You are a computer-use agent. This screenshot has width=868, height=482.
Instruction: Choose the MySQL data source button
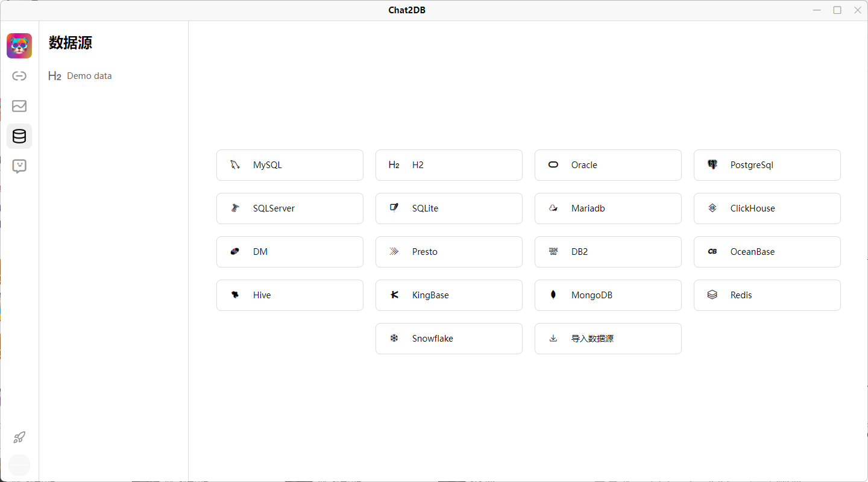[x=290, y=165]
